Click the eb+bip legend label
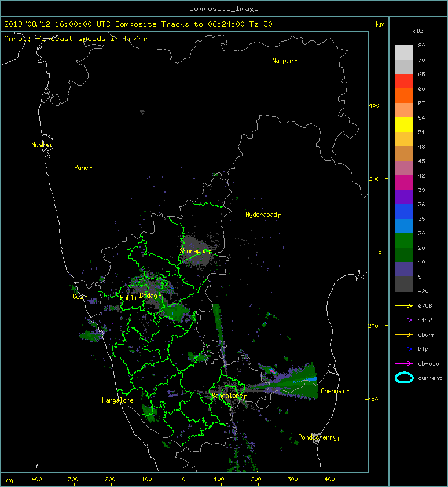 pyautogui.click(x=428, y=364)
